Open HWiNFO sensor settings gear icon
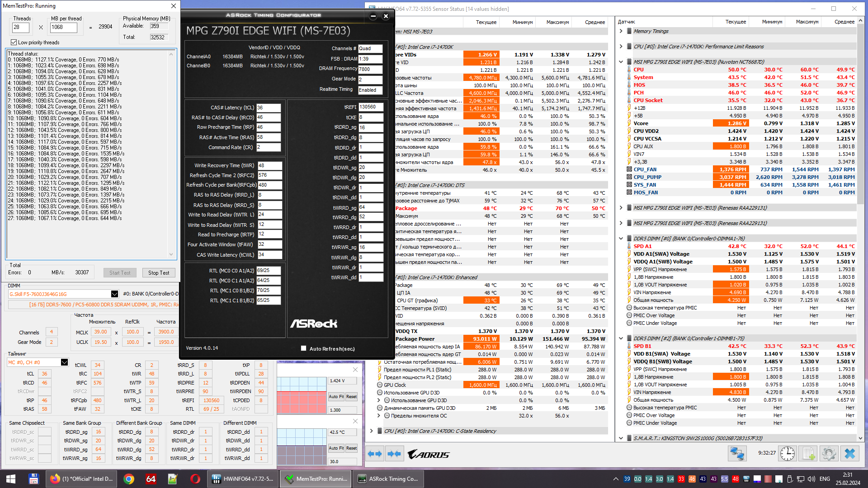This screenshot has width=868, height=488. pyautogui.click(x=829, y=453)
